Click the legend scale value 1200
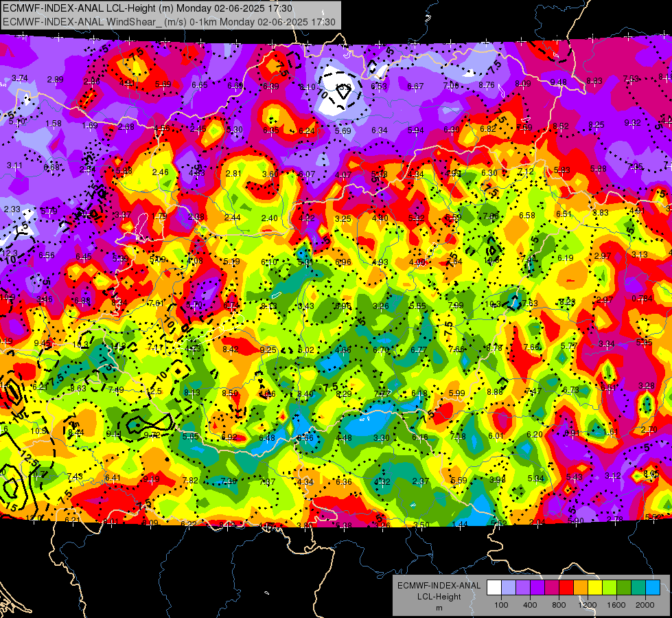672x618 pixels. (x=588, y=605)
